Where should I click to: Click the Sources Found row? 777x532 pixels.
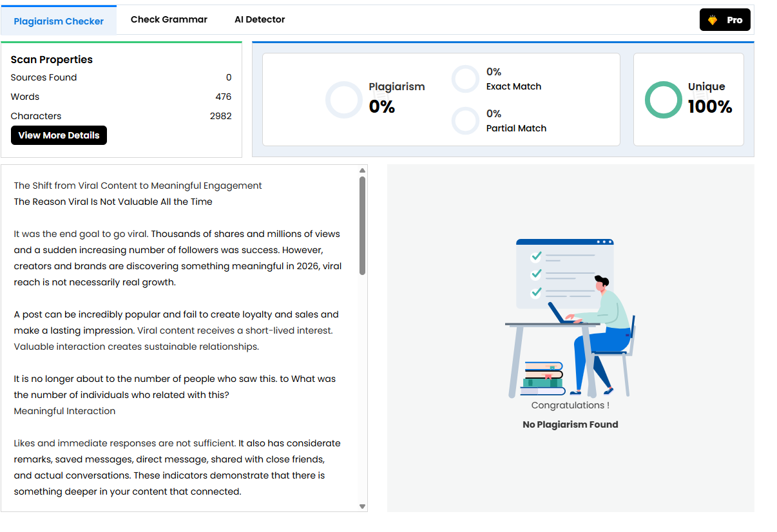(x=121, y=77)
